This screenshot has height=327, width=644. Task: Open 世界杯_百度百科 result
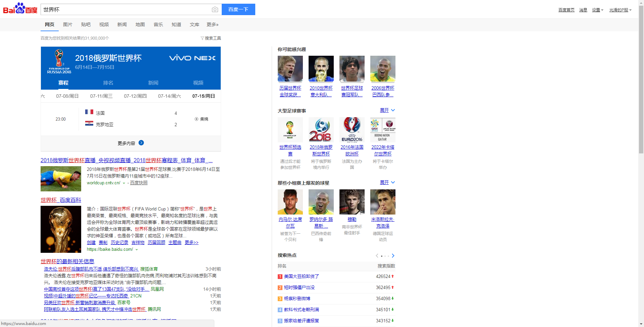click(x=61, y=200)
